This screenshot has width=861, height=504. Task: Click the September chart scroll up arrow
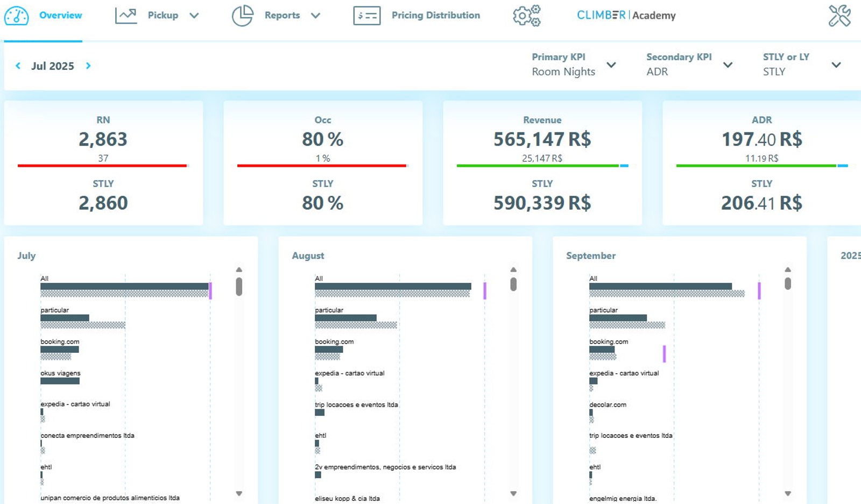click(x=788, y=269)
